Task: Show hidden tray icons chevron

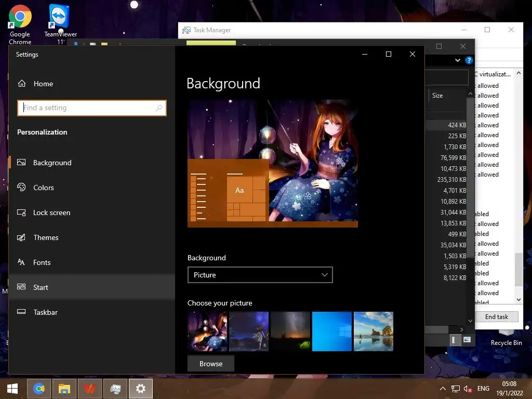Action: [x=443, y=389]
